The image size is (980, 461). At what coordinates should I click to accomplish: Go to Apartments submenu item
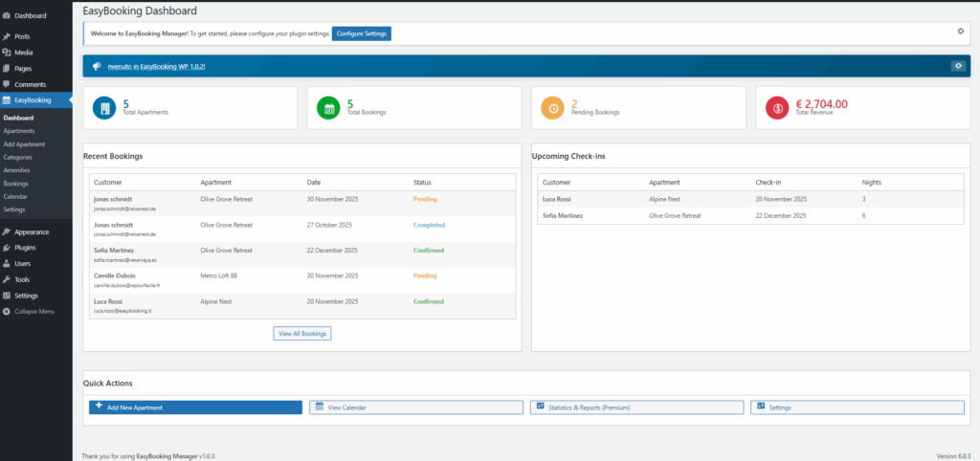[19, 131]
